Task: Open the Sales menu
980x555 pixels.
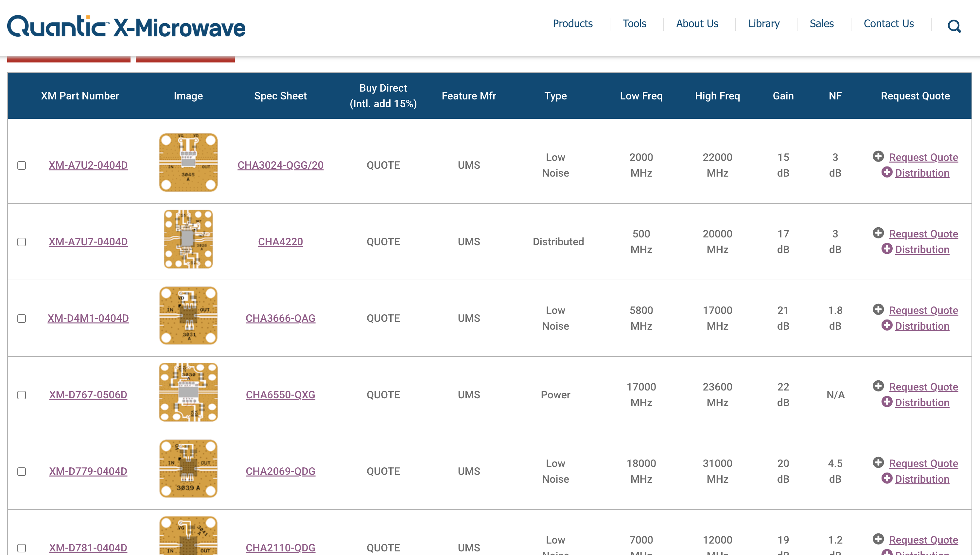Action: [x=821, y=24]
